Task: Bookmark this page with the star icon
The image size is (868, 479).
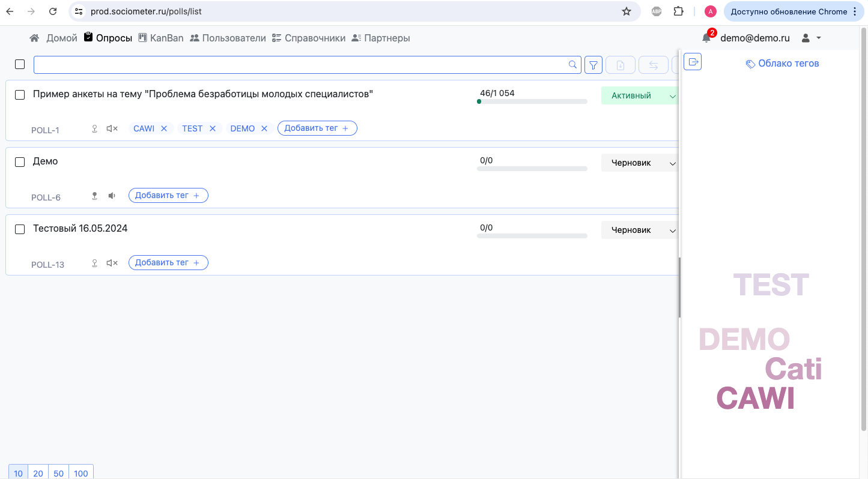Action: click(x=627, y=11)
